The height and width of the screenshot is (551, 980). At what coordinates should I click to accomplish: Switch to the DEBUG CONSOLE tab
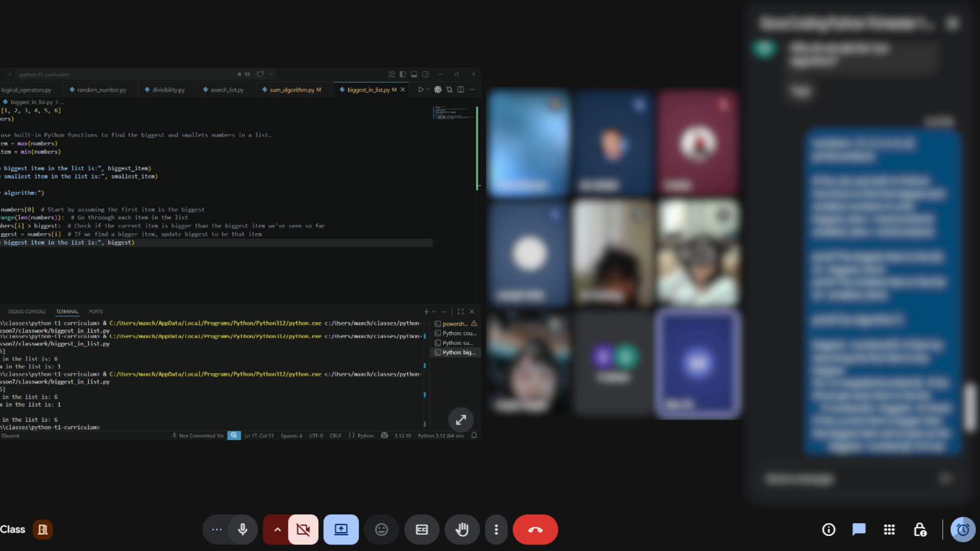pyautogui.click(x=28, y=312)
